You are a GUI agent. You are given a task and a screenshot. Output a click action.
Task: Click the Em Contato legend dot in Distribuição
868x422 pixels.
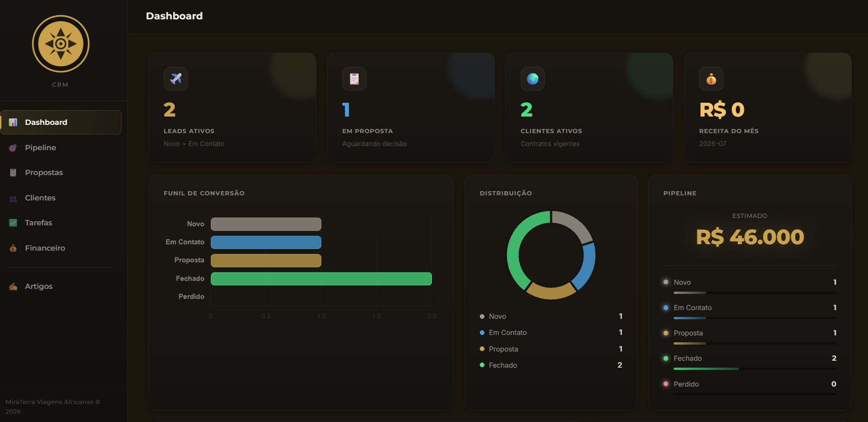tap(482, 333)
